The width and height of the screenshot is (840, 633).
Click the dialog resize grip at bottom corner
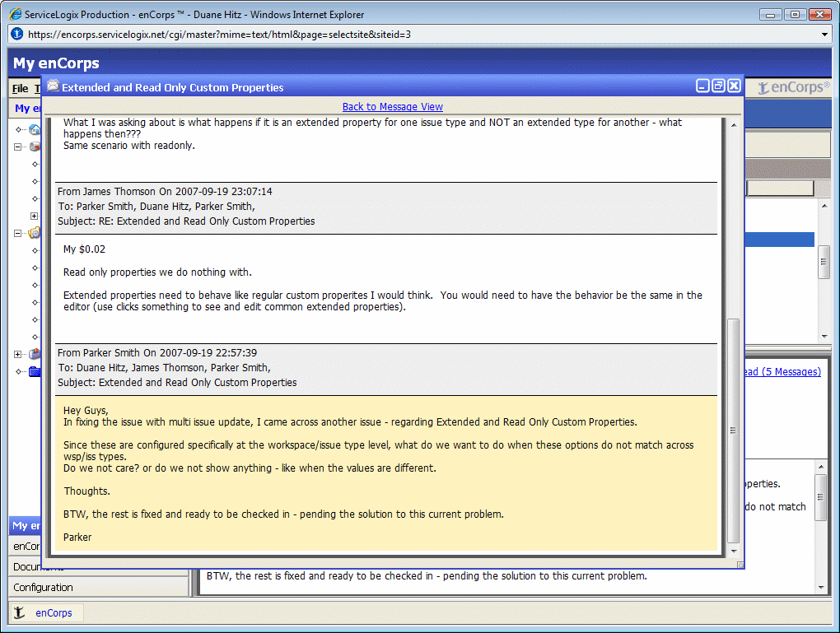point(740,565)
